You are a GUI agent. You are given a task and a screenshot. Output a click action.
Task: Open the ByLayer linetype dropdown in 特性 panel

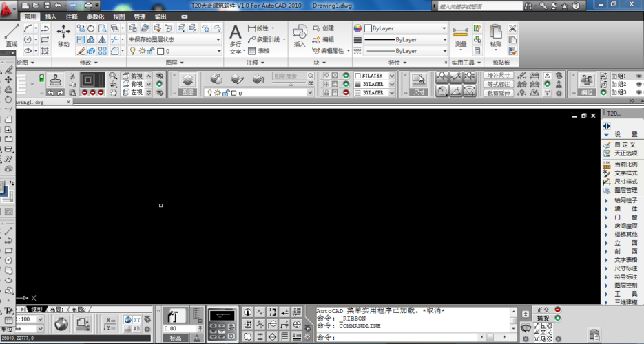click(406, 51)
